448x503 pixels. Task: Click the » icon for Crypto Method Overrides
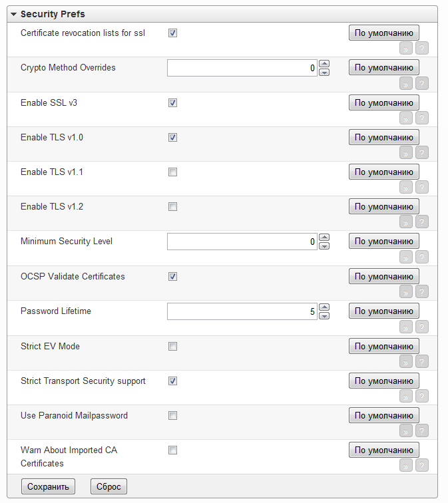405,83
